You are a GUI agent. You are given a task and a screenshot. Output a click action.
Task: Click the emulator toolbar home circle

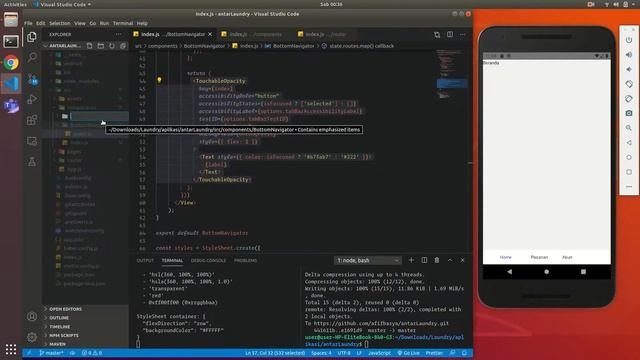629,157
